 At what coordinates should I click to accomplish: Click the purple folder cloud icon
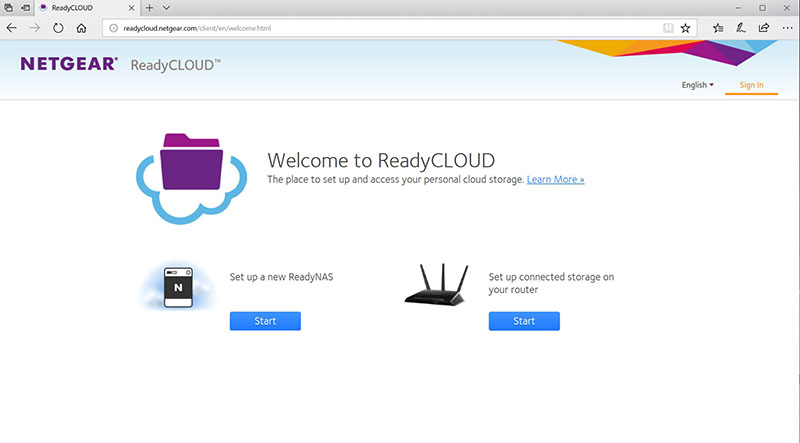[x=191, y=179]
